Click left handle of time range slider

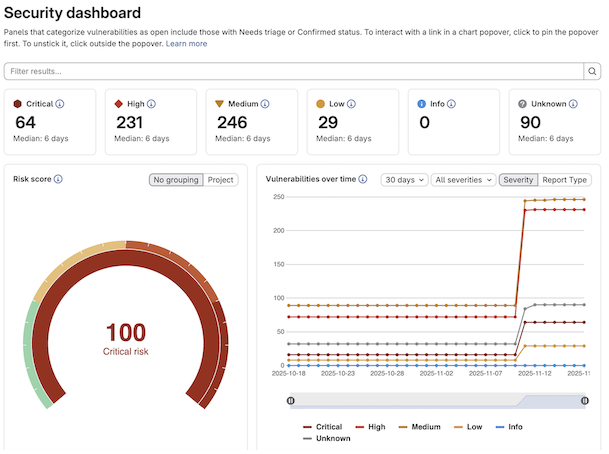tap(291, 400)
